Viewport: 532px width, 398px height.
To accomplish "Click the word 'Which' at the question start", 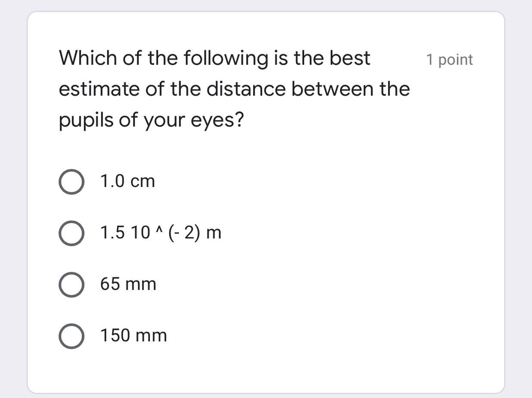I will coord(87,58).
